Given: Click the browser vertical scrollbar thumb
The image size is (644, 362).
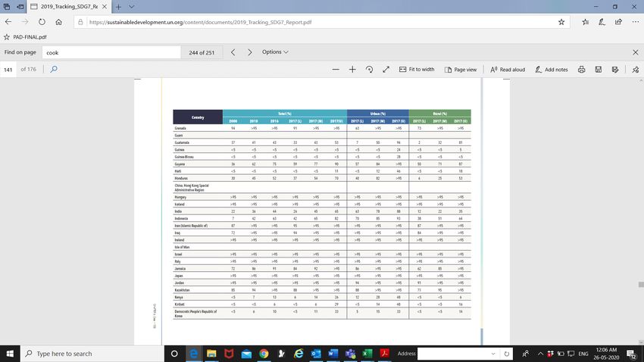Looking at the screenshot, I should [641, 285].
